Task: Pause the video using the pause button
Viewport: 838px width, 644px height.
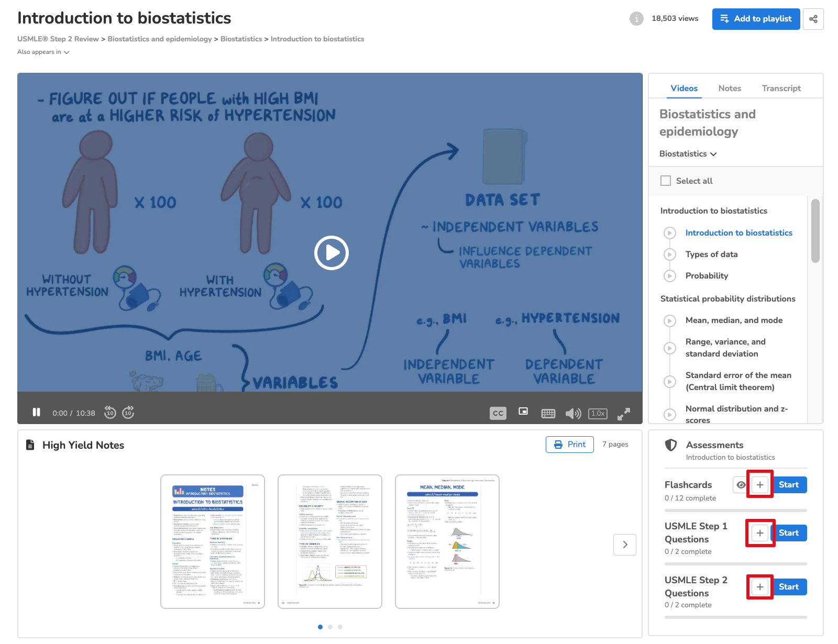Action: [36, 413]
